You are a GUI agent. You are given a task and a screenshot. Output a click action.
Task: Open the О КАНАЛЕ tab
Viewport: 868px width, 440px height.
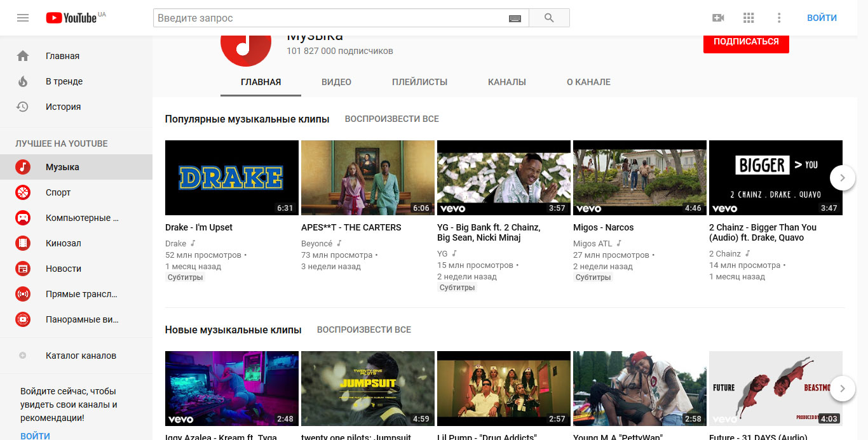click(588, 82)
